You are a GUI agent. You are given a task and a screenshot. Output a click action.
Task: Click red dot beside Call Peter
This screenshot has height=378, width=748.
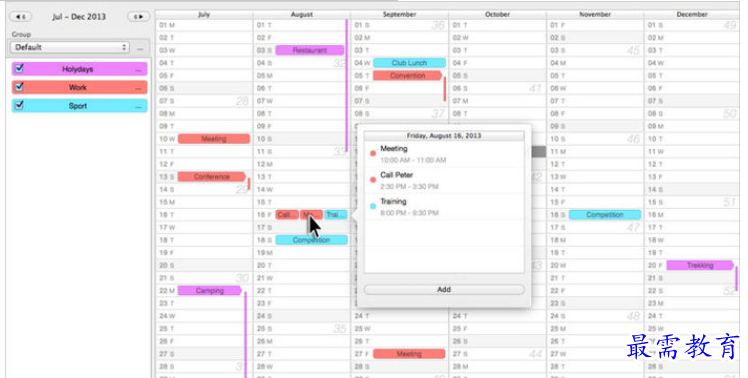tap(373, 180)
